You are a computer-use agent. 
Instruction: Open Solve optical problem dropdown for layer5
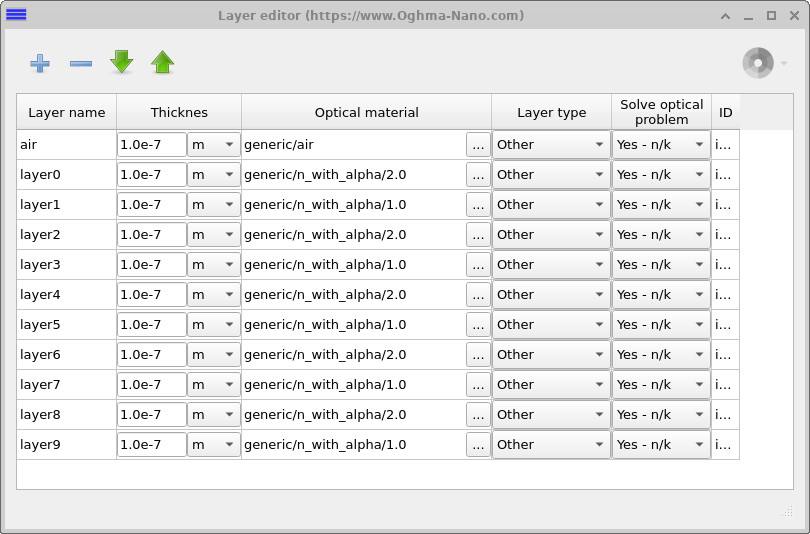click(x=660, y=325)
